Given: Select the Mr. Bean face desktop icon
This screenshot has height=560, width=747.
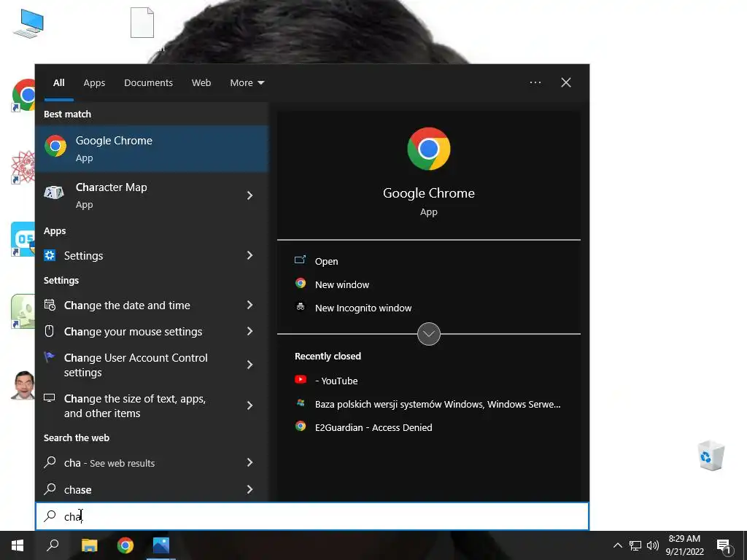Looking at the screenshot, I should 23,385.
